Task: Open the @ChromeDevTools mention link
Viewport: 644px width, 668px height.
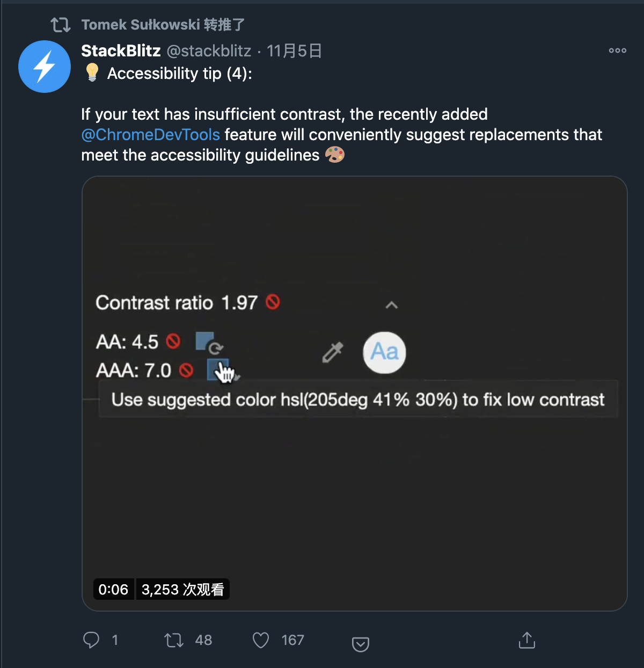Action: [x=150, y=134]
